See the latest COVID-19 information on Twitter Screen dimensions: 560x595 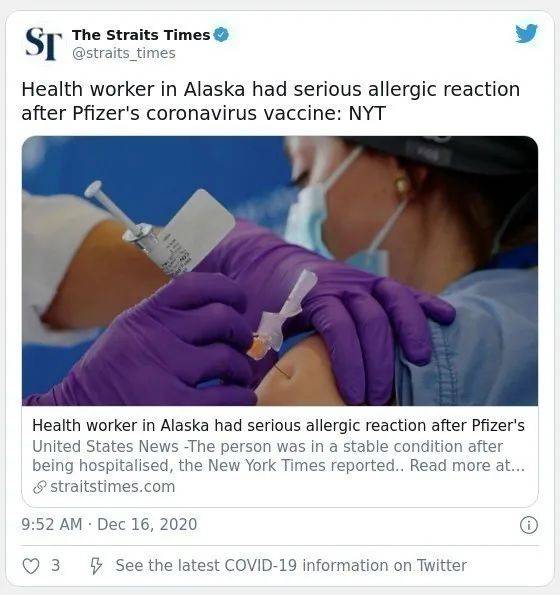click(x=291, y=565)
